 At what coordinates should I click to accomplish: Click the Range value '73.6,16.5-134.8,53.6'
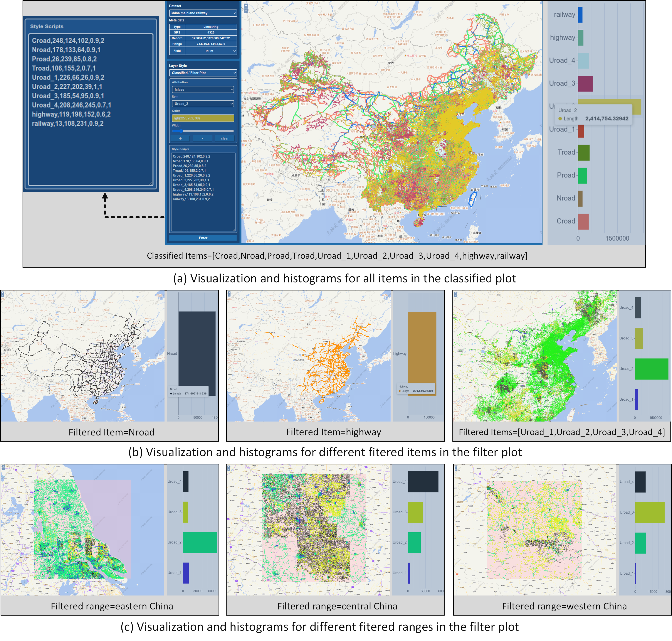(x=211, y=44)
